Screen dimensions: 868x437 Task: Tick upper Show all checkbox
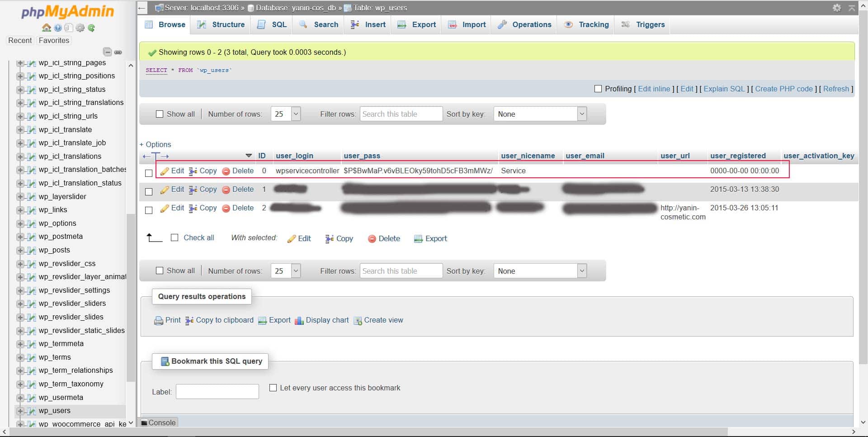(x=160, y=114)
